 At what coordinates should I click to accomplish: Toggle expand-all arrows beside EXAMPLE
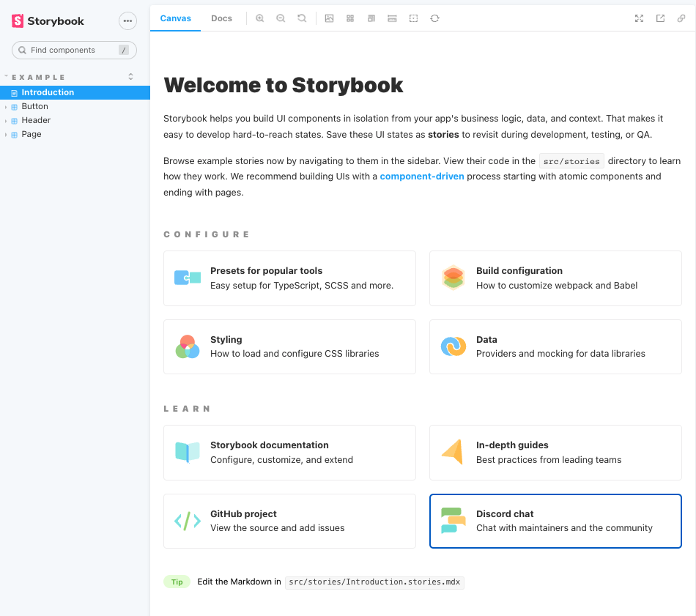pos(130,77)
